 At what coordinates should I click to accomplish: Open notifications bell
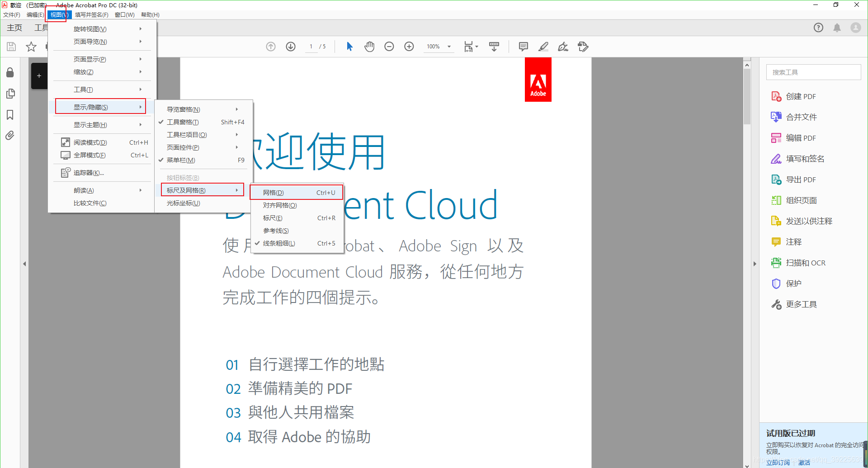837,28
